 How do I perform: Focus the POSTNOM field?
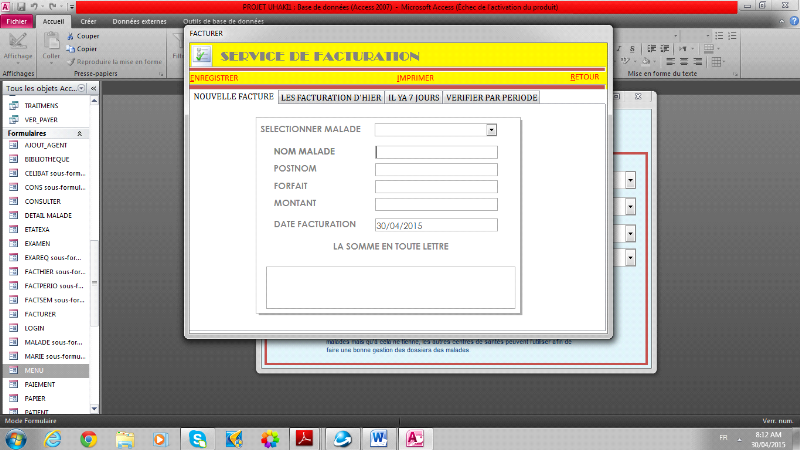(x=436, y=169)
